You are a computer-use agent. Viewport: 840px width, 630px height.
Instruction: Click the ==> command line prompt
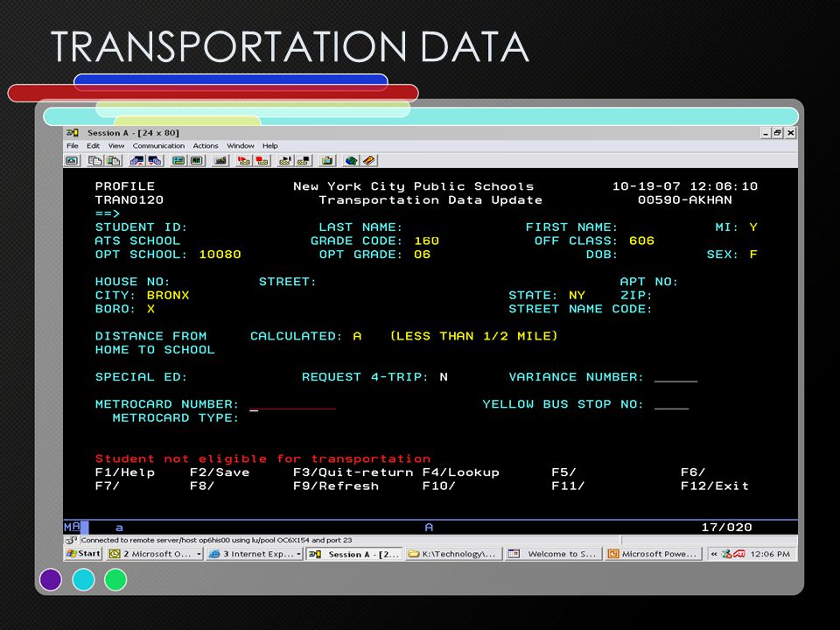108,213
